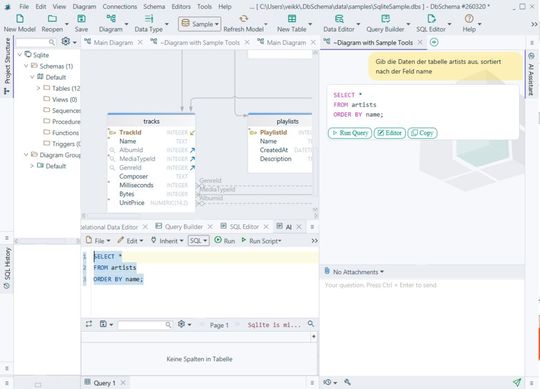Click the add-tab circle icon beside diagram tabs
Viewport: 540px width, 389px height.
point(434,42)
